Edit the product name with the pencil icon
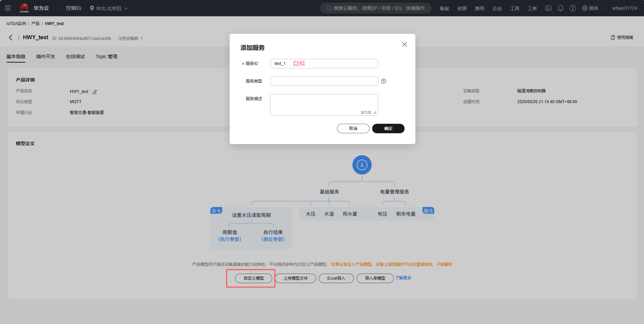The width and height of the screenshot is (644, 324). click(95, 92)
